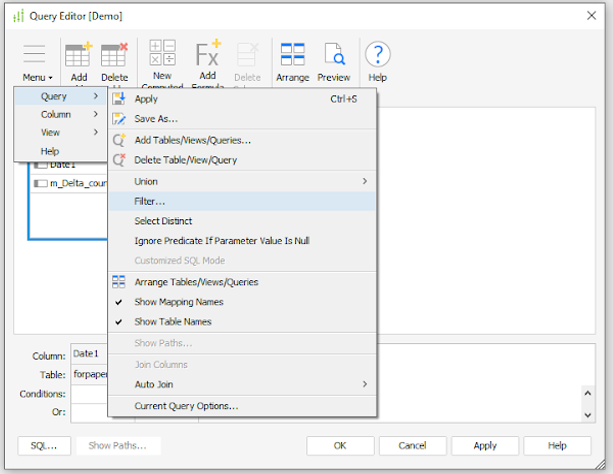The height and width of the screenshot is (474, 613).
Task: Choose Filter... from the Query menu
Action: (x=150, y=201)
